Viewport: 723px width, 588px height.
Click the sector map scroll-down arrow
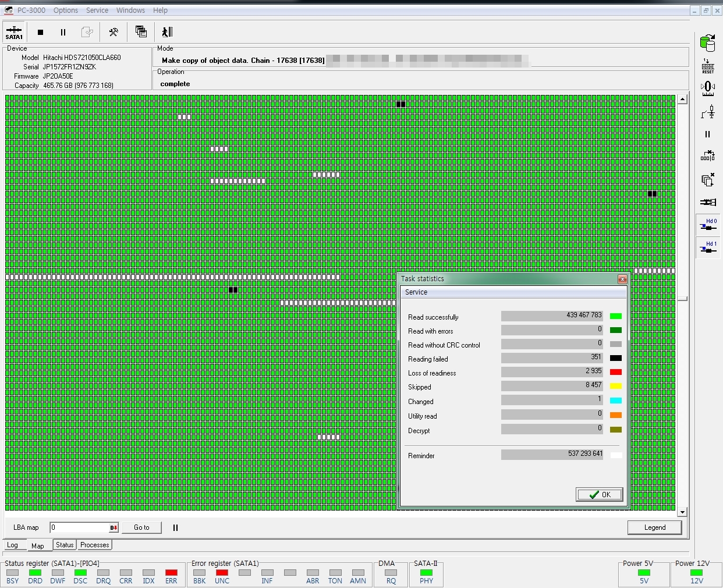tap(682, 512)
